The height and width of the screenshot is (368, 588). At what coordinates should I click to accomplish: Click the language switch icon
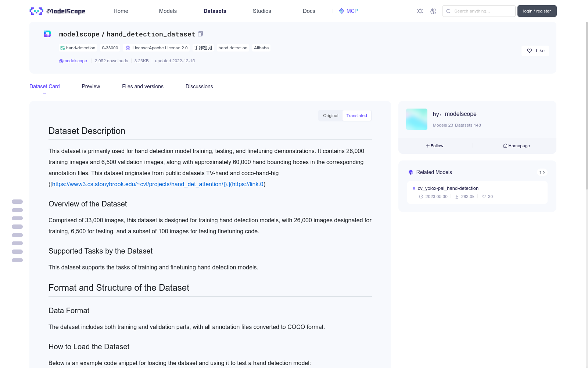pos(433,11)
